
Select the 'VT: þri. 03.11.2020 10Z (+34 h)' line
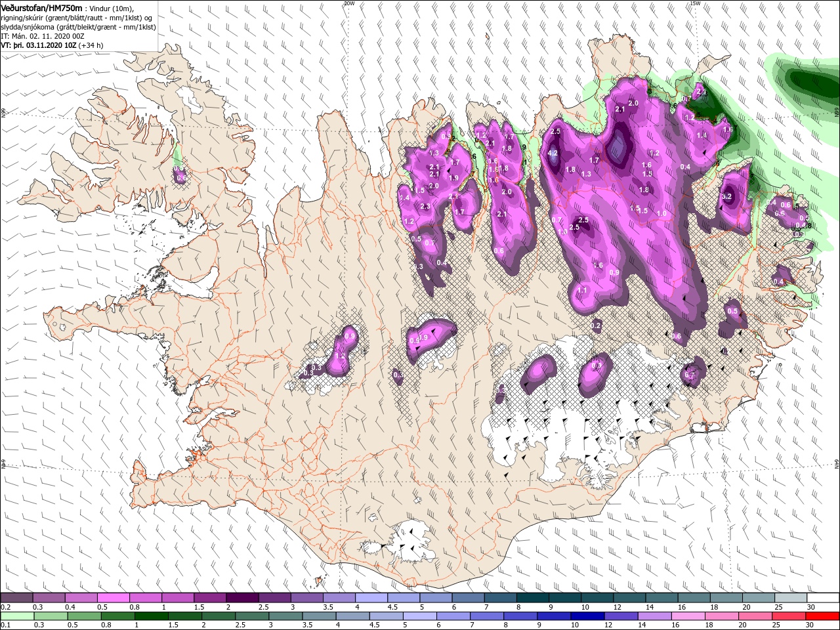(x=52, y=45)
